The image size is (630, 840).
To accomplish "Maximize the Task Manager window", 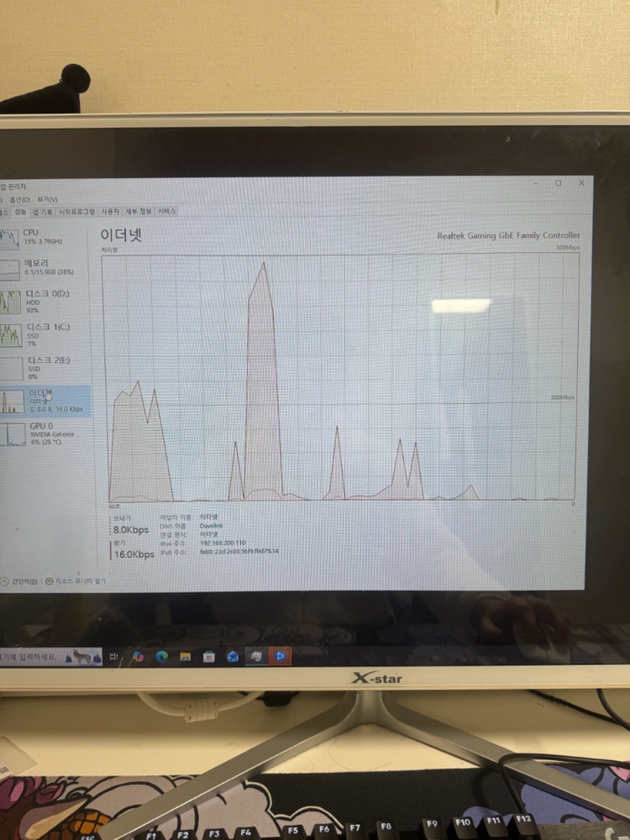I will point(559,183).
